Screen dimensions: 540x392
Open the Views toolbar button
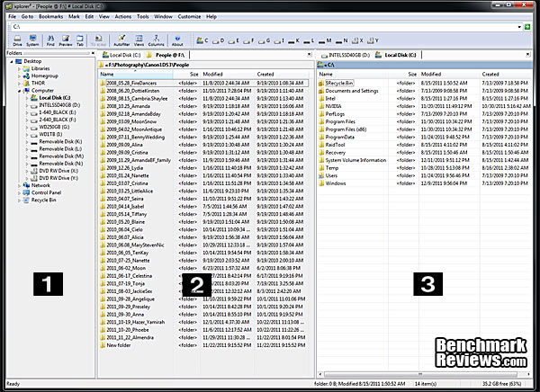pyautogui.click(x=139, y=40)
